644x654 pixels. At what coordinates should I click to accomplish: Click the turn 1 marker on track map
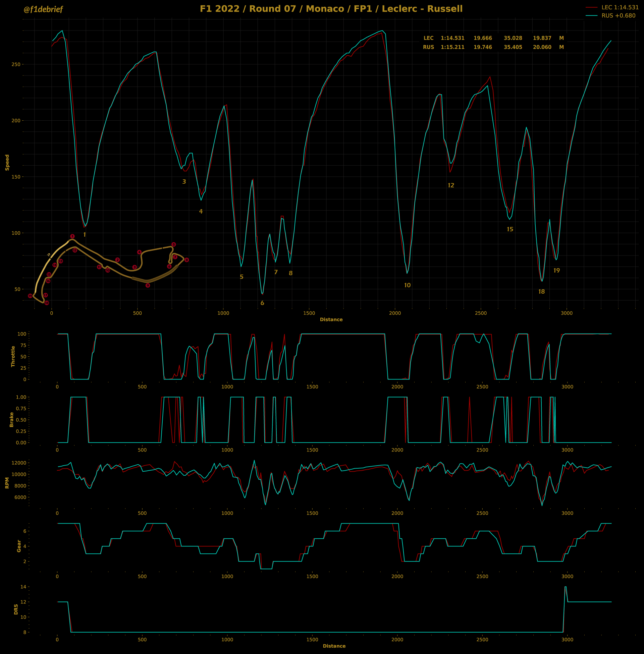point(72,236)
